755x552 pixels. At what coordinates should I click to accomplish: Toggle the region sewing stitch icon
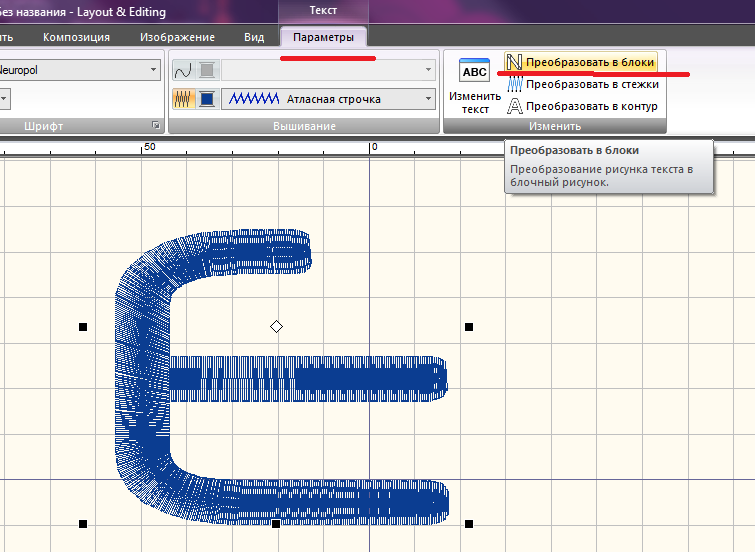(183, 99)
